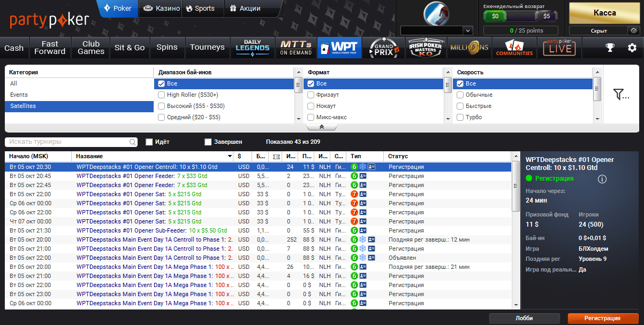The height and width of the screenshot is (325, 644).
Task: Check the 'Все' buy-in range checkbox
Action: 161,84
